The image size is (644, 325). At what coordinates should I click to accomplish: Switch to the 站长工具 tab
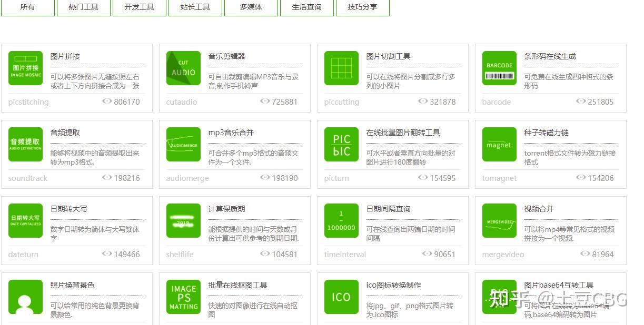point(195,7)
